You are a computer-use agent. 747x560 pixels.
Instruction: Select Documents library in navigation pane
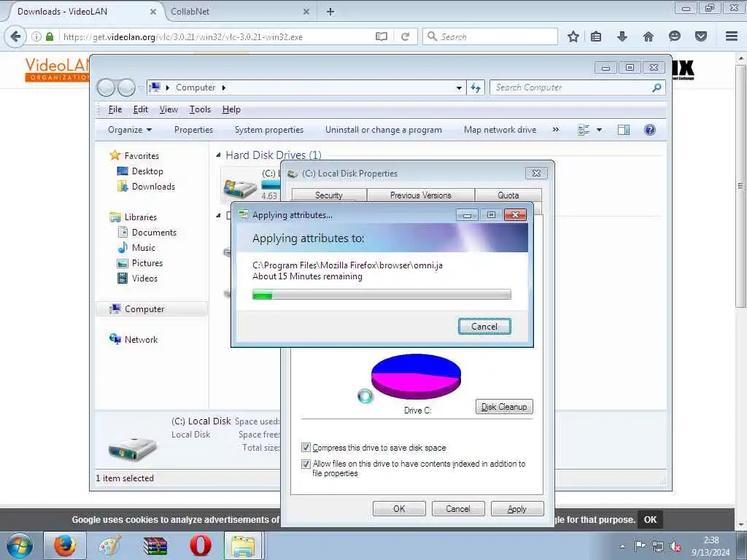point(154,233)
